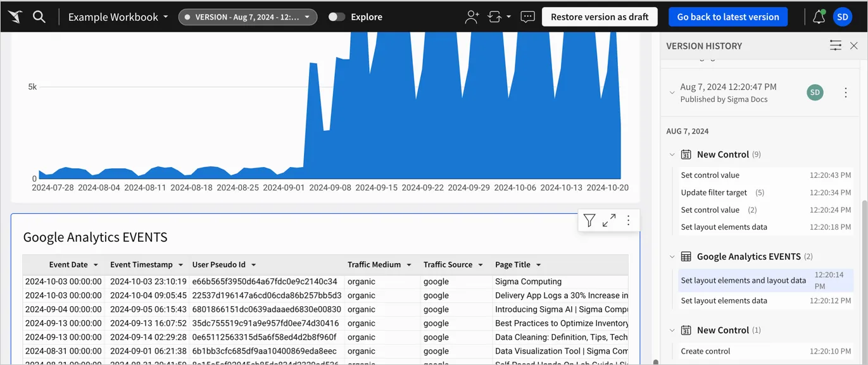Viewport: 868px width, 365px height.
Task: Open the Traffic Source column menu
Action: click(x=481, y=265)
